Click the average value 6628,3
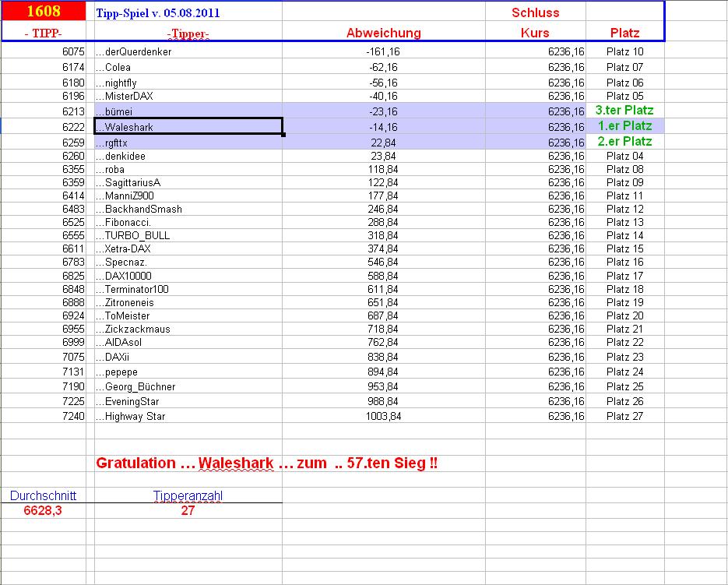Image resolution: width=728 pixels, height=585 pixels. tap(43, 511)
